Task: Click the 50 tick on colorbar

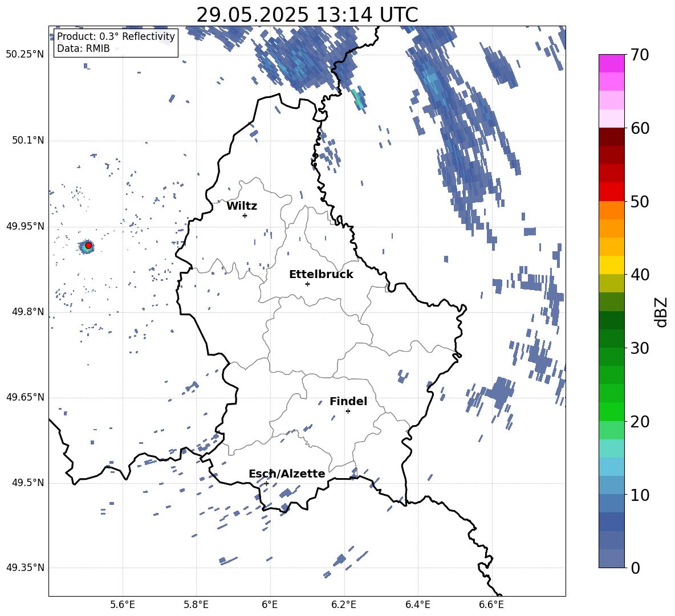Action: [x=640, y=201]
